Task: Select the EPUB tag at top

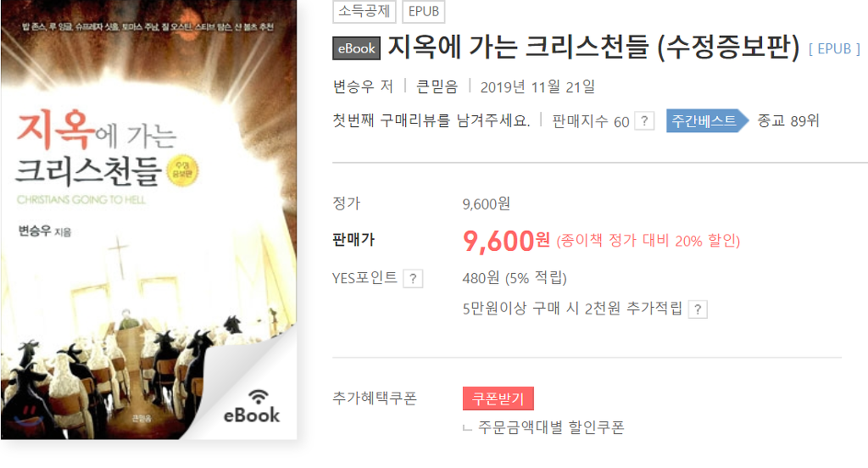Action: [424, 11]
